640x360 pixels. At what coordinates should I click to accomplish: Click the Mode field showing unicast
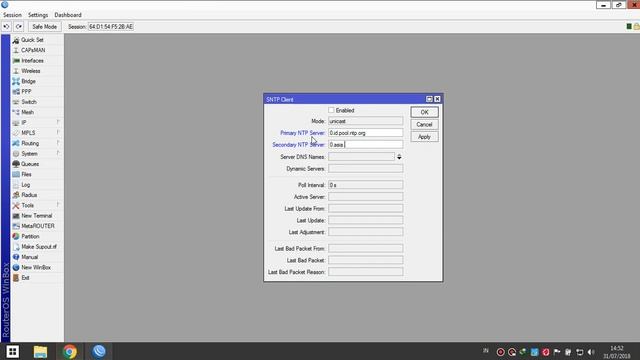coord(365,121)
